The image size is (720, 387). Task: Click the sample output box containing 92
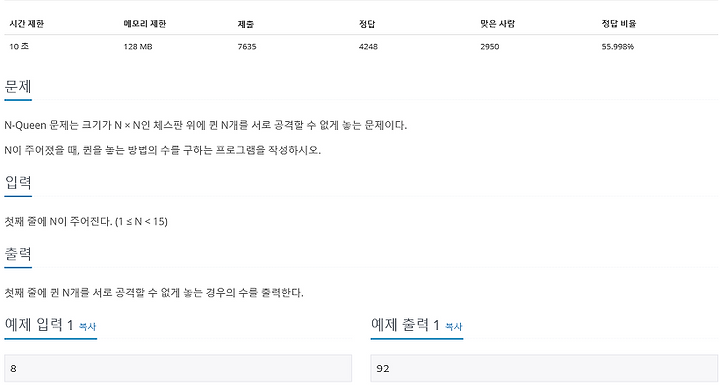[544, 368]
